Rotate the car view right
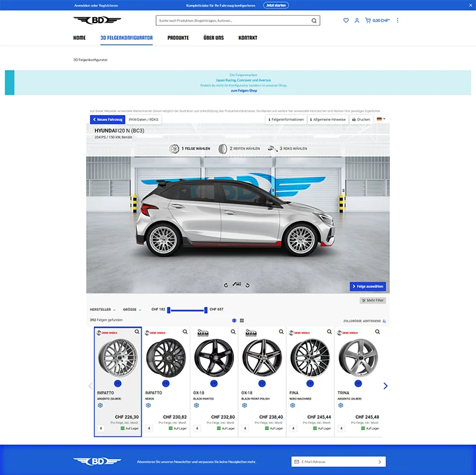 248,285
